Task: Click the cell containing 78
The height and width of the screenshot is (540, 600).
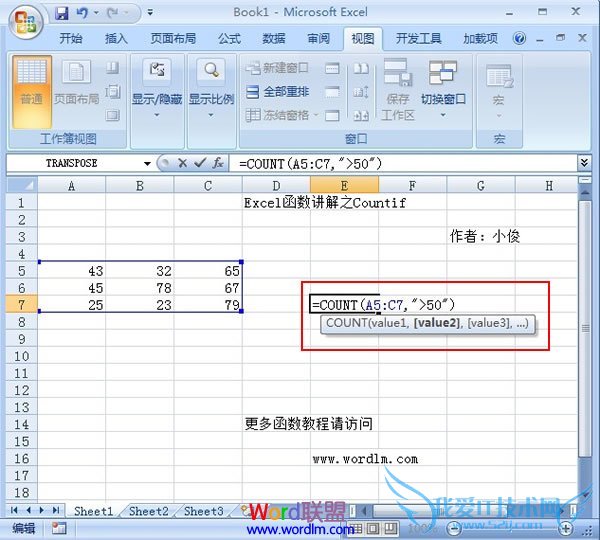Action: (140, 288)
